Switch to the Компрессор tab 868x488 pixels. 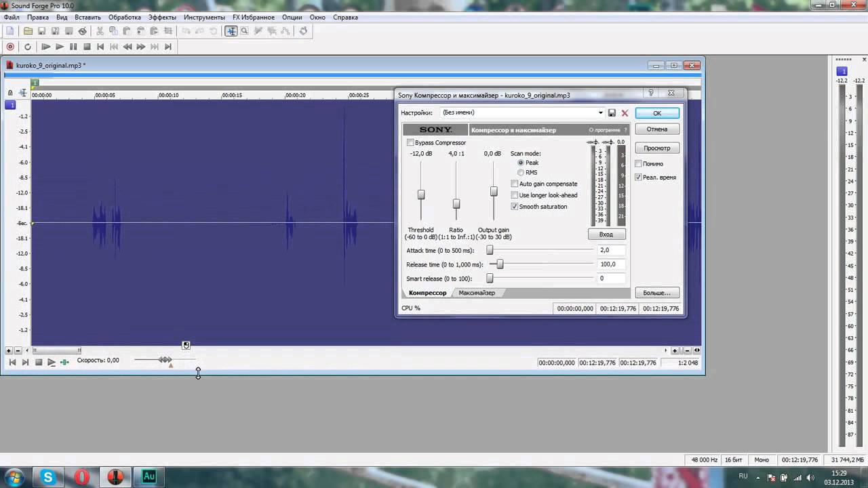pyautogui.click(x=427, y=293)
